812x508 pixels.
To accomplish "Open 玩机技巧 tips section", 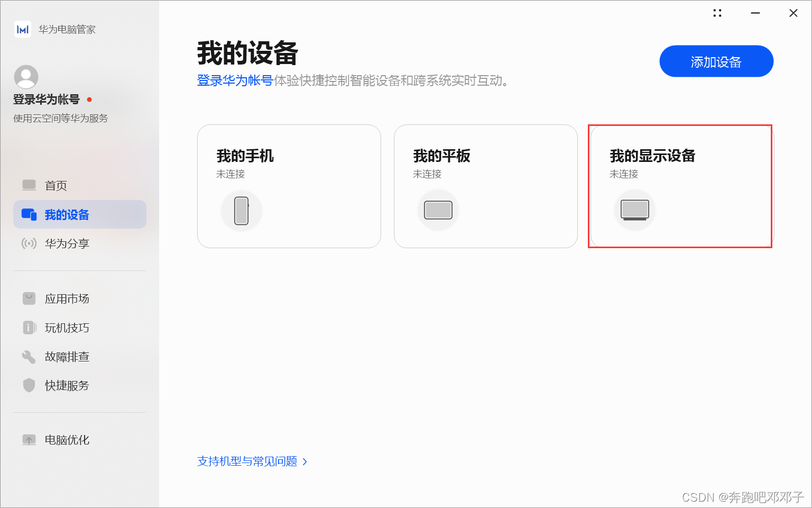I will (80, 328).
